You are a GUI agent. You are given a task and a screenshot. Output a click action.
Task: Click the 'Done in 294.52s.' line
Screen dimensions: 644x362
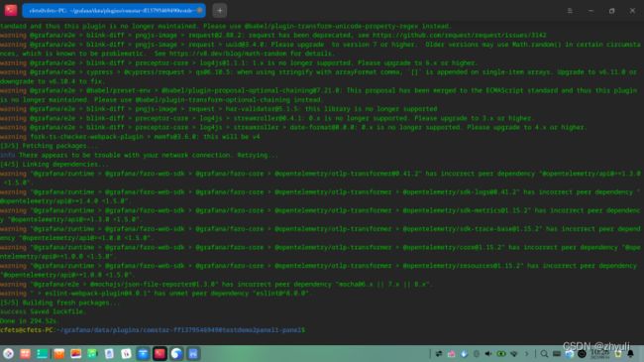29,321
